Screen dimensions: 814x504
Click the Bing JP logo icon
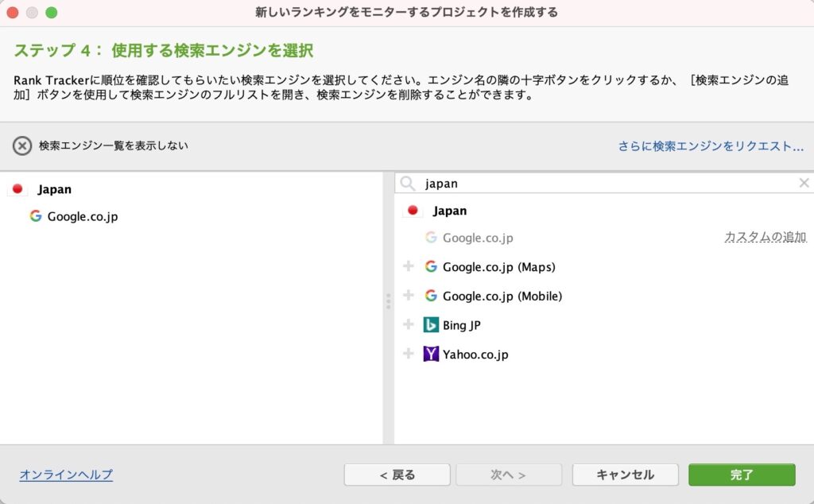point(431,324)
